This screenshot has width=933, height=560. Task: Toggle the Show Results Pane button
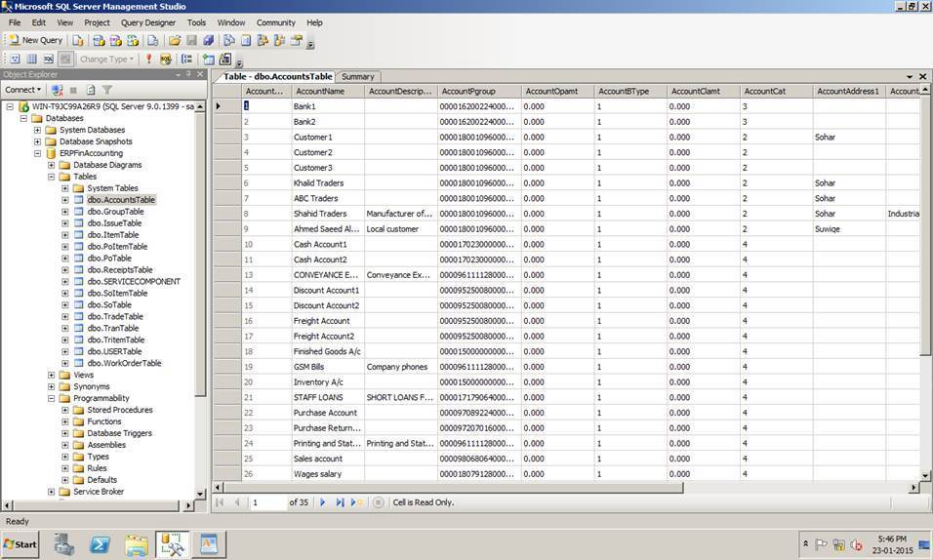coord(65,59)
